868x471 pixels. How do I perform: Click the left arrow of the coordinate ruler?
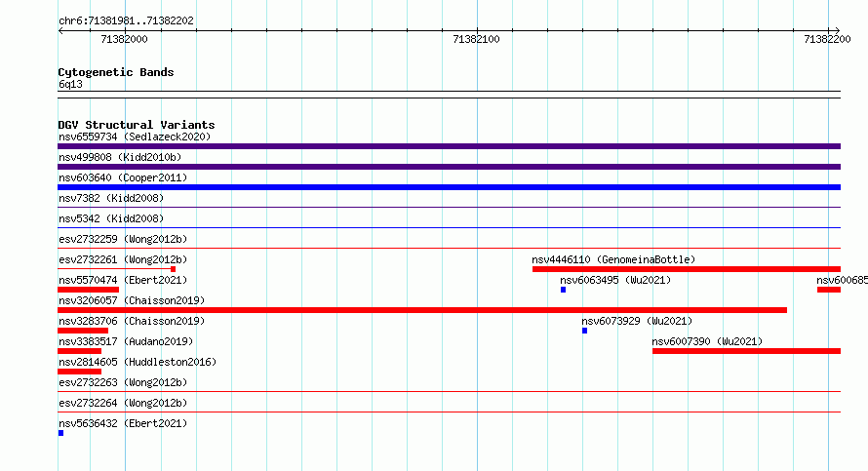click(60, 30)
